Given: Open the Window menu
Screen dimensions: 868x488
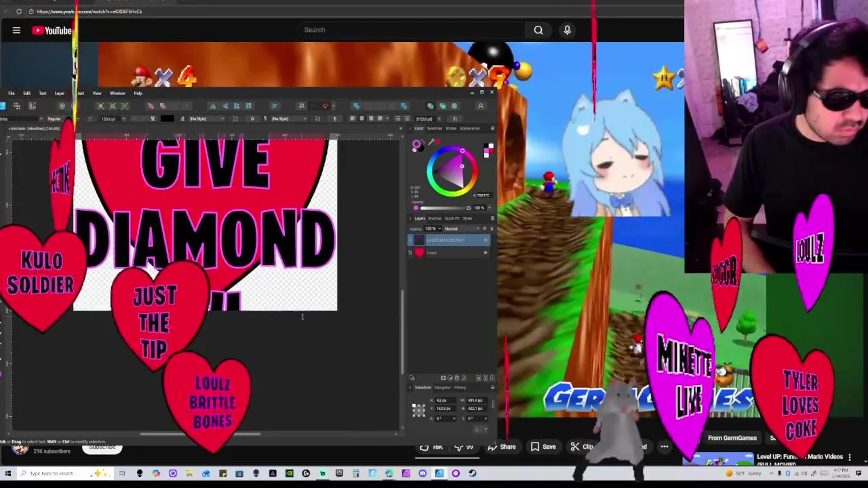Looking at the screenshot, I should pyautogui.click(x=117, y=93).
